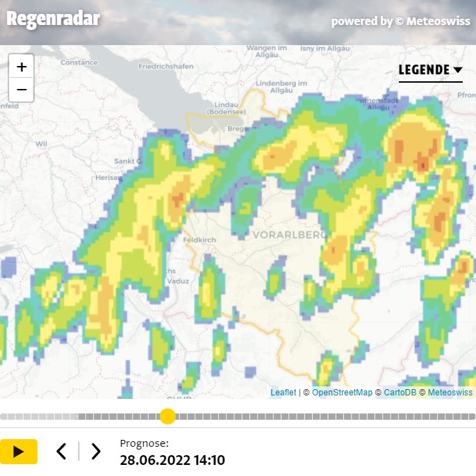Zoom out of the radar map
This screenshot has height=476, width=476.
(22, 90)
